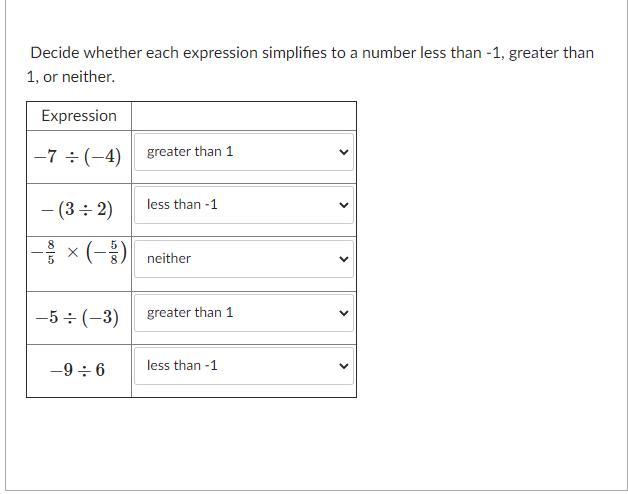Click the expression −(3 ÷ 2)
628x494 pixels.
(77, 210)
